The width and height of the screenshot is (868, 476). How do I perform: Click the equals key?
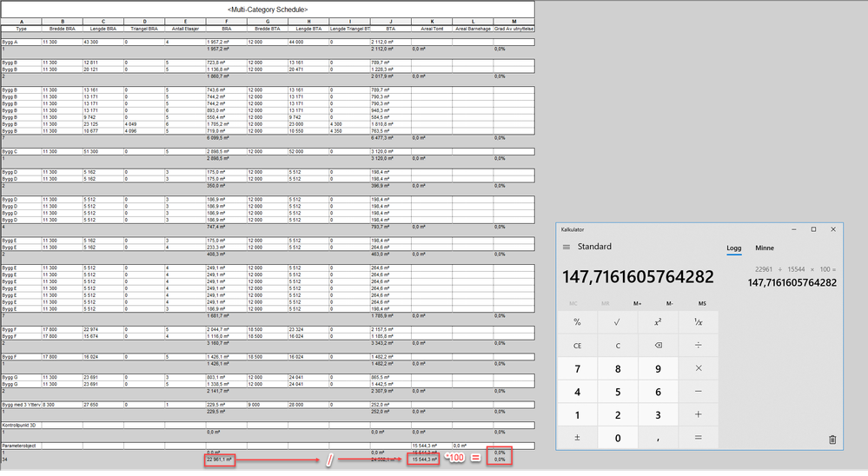pyautogui.click(x=698, y=437)
